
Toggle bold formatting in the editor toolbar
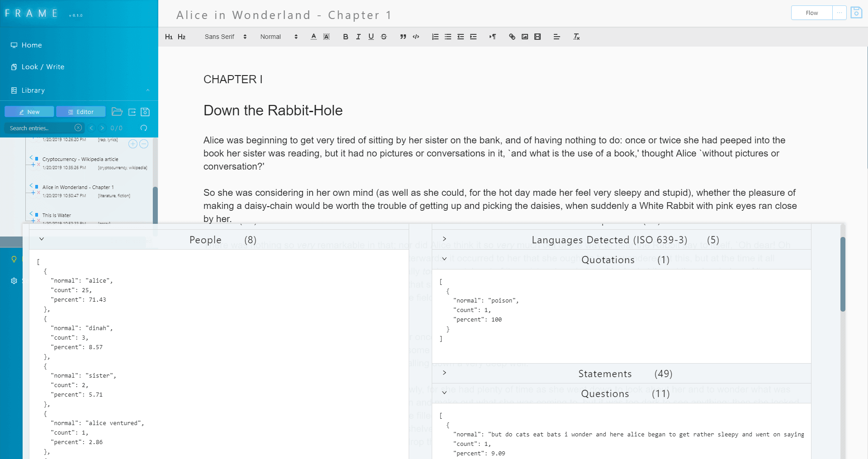tap(345, 37)
